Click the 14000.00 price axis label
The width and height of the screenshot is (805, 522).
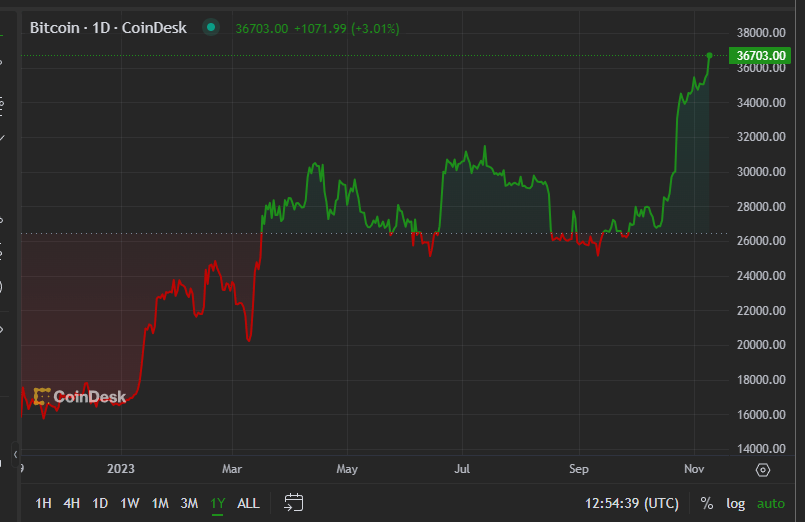click(x=761, y=449)
